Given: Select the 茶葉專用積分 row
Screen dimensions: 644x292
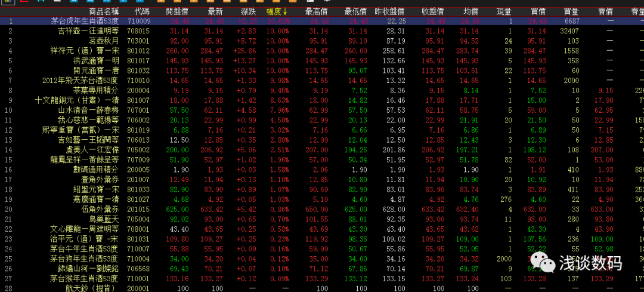Looking at the screenshot, I should click(322, 91).
